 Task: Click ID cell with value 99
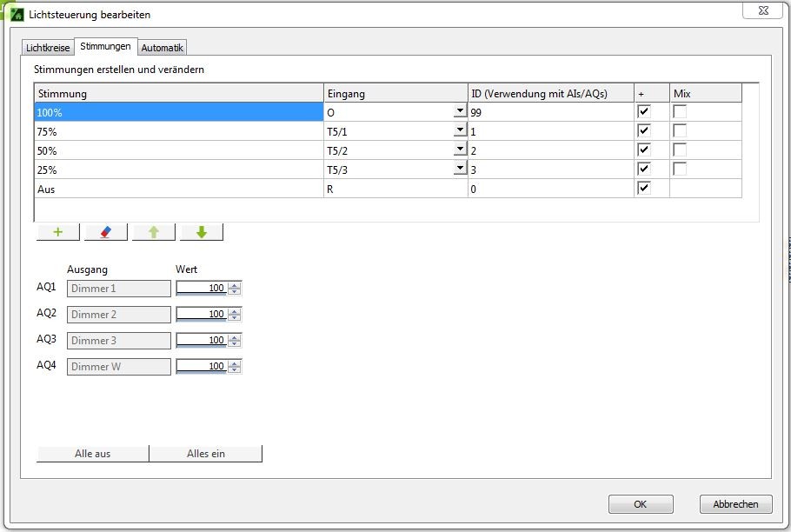551,112
